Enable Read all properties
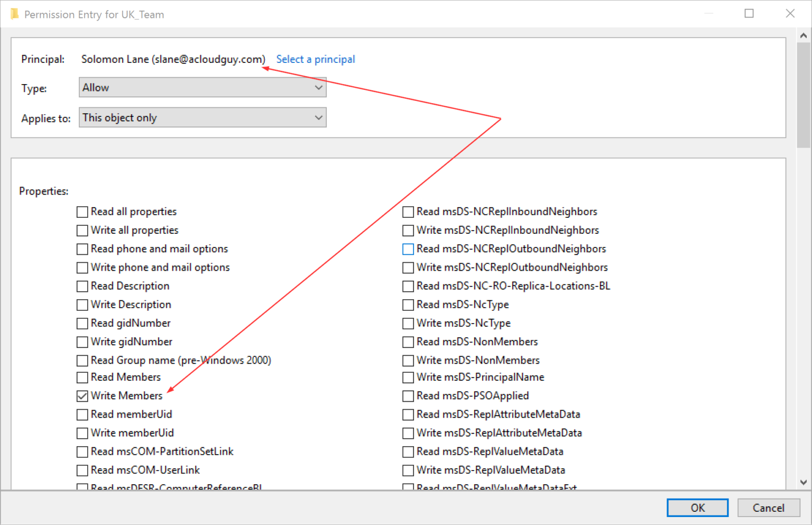 (x=82, y=211)
